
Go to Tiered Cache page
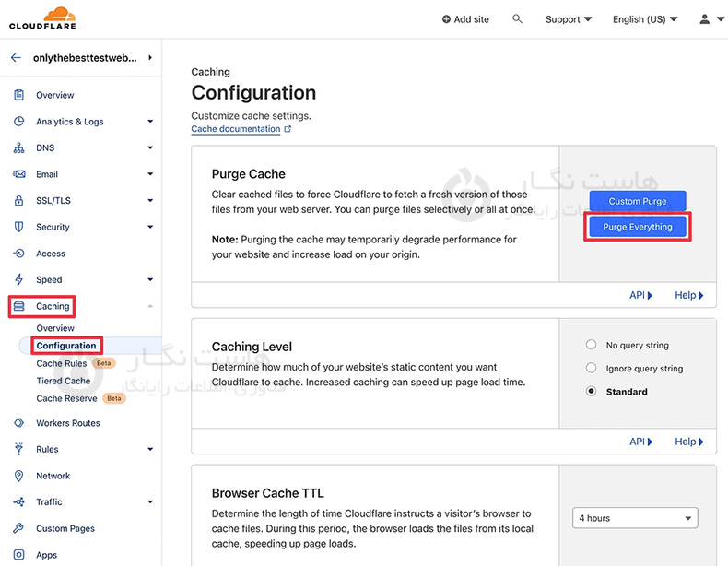(x=64, y=381)
